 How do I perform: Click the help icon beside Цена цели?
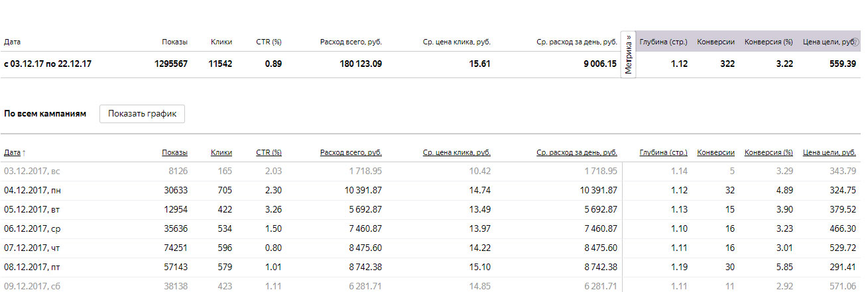[x=855, y=42]
